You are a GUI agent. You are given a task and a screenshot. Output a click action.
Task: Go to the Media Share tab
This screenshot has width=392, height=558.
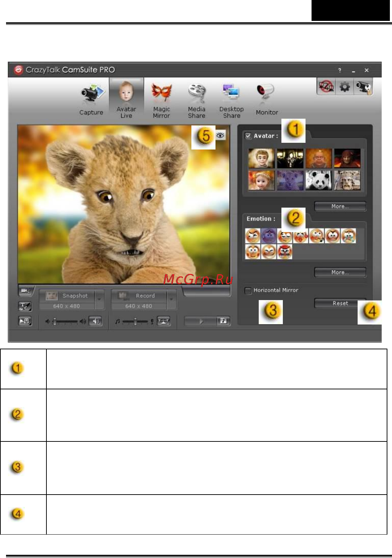point(197,100)
